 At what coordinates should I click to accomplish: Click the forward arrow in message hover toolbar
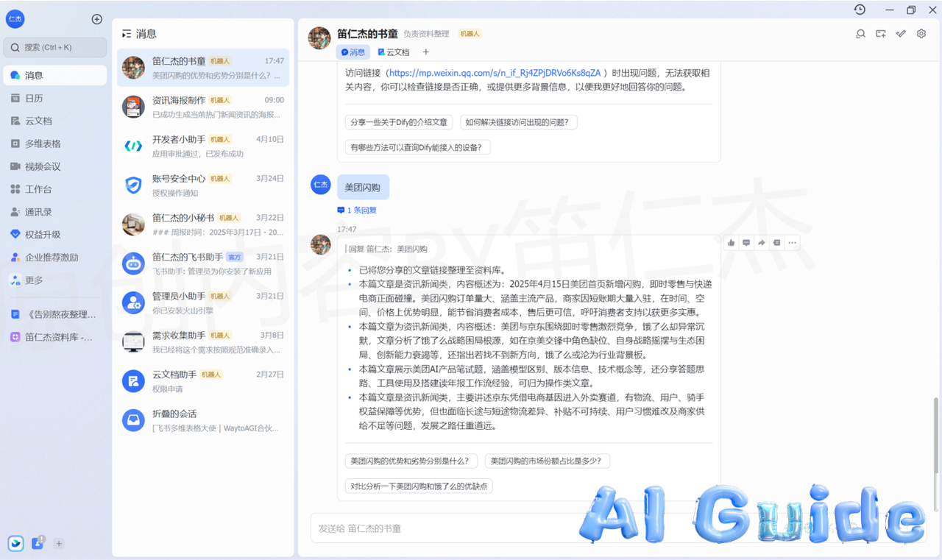click(762, 243)
